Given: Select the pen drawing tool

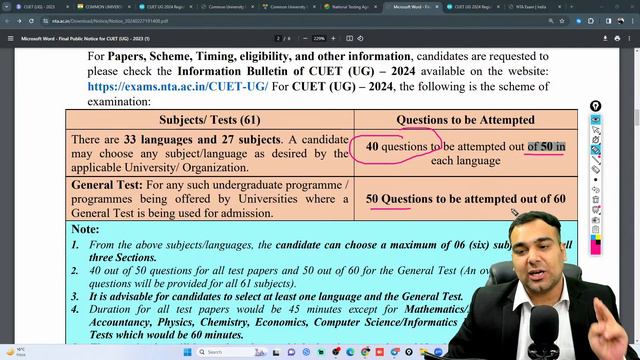Looking at the screenshot, I should 596,140.
